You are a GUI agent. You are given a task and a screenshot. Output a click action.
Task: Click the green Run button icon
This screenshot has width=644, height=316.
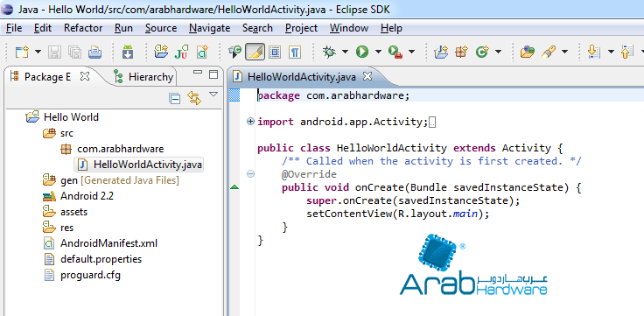tap(362, 52)
